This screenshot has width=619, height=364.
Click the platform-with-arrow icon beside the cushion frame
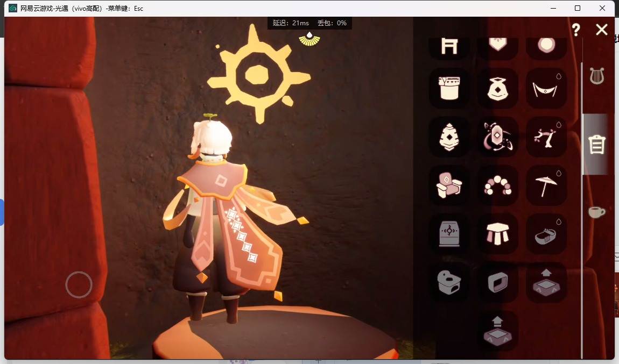click(x=546, y=282)
